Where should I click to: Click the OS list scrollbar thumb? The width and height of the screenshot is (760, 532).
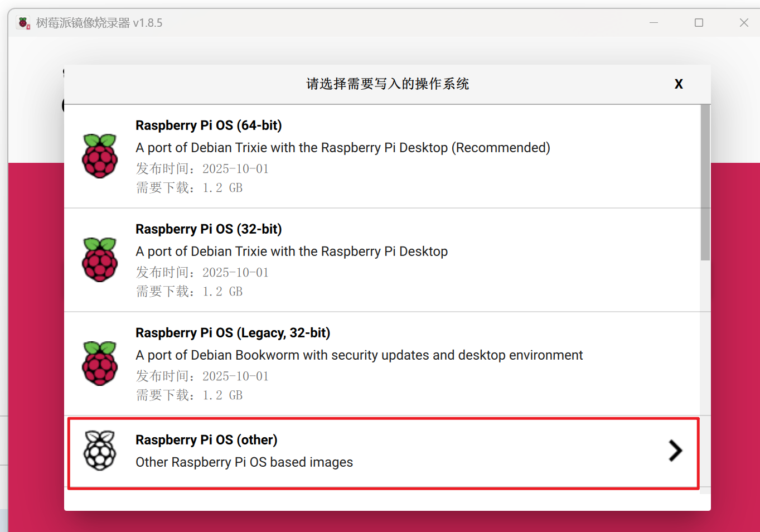click(x=705, y=182)
